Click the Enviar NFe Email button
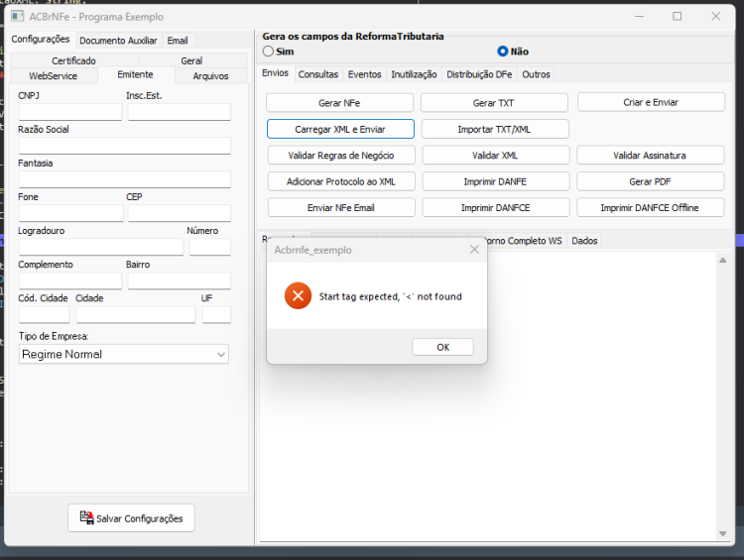Screen dimensions: 744x560 [x=341, y=208]
